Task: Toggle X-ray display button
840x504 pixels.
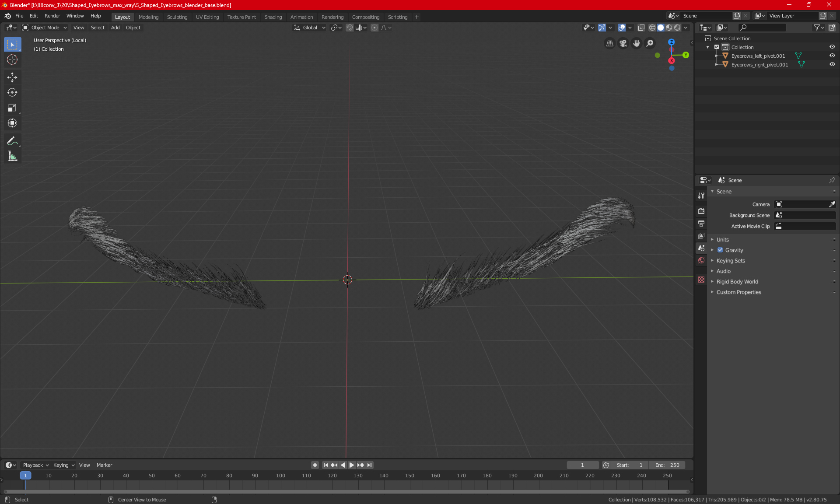Action: point(641,28)
